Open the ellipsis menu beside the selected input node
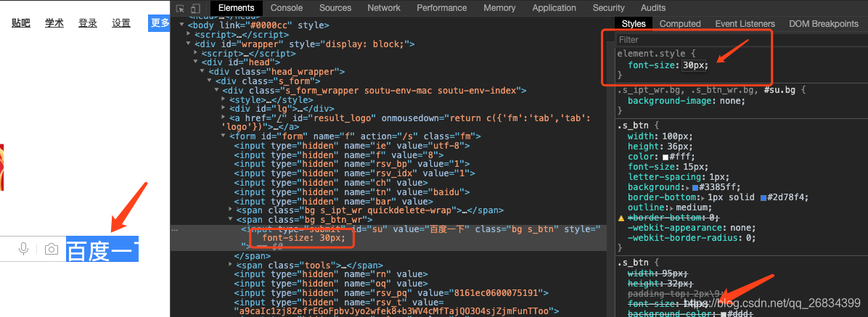The height and width of the screenshot is (317, 868). tap(175, 229)
